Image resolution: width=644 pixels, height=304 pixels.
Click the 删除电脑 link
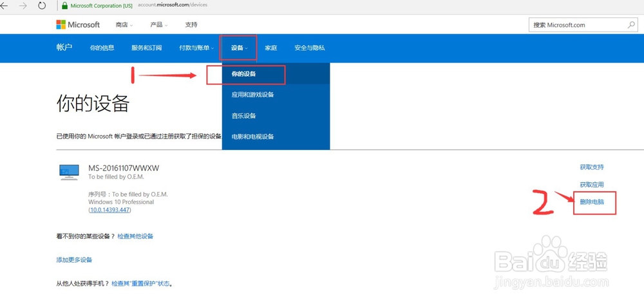(592, 202)
